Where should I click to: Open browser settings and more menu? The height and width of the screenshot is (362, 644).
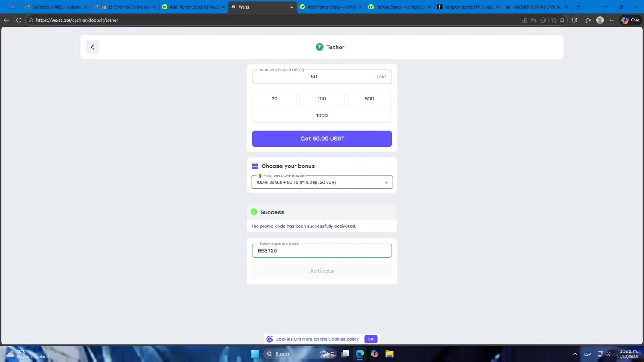pos(612,20)
